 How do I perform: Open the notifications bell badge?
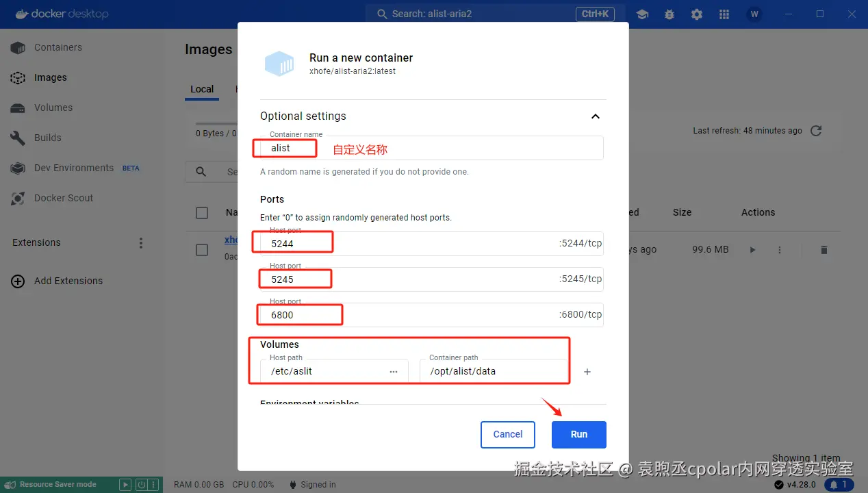[839, 485]
